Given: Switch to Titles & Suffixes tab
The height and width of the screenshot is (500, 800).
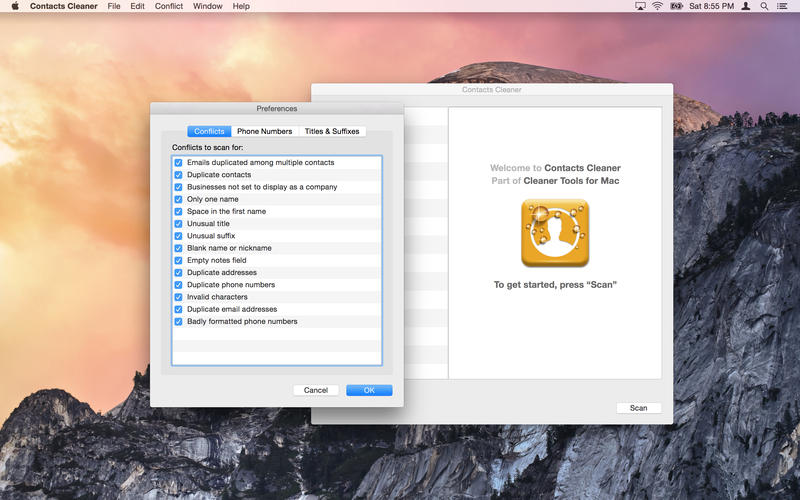Looking at the screenshot, I should tap(332, 131).
